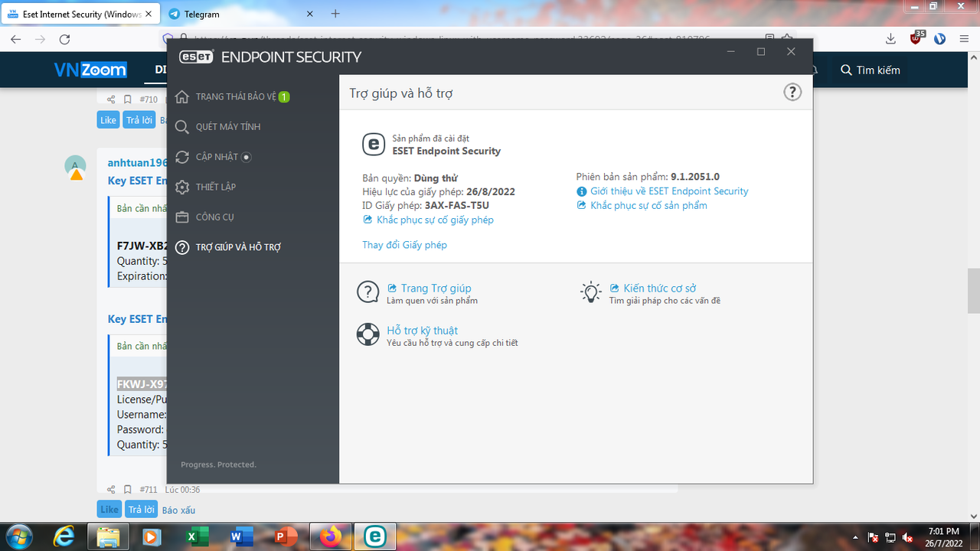Click the user avatar for anhtuan196
980x551 pixels.
click(x=75, y=165)
